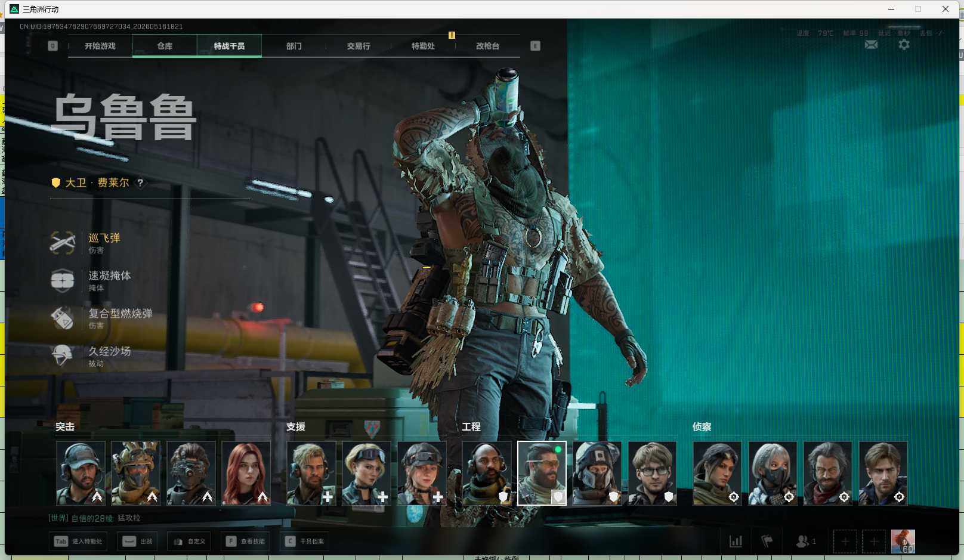Click the operator name 大卫·费莱尔

(x=97, y=182)
